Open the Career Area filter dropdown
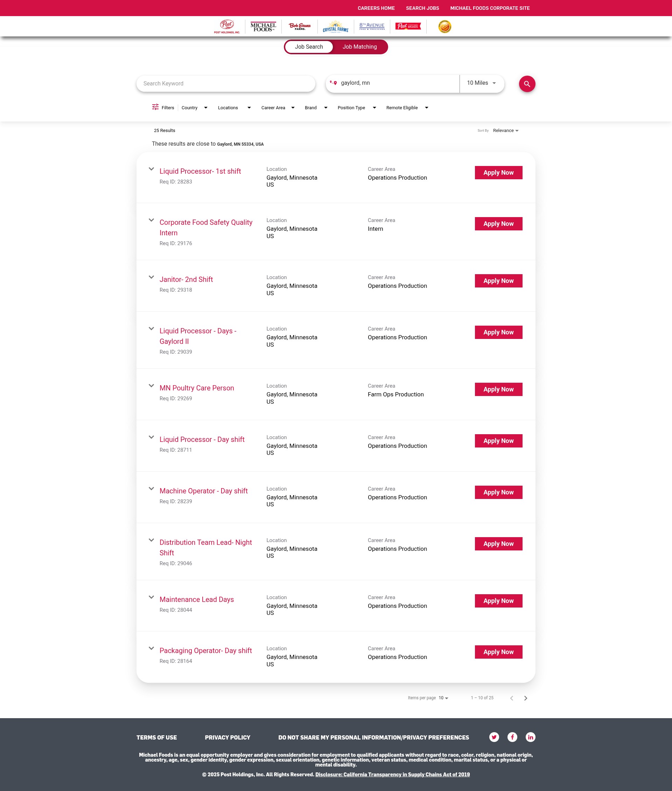Viewport: 672px width, 791px height. pyautogui.click(x=278, y=108)
